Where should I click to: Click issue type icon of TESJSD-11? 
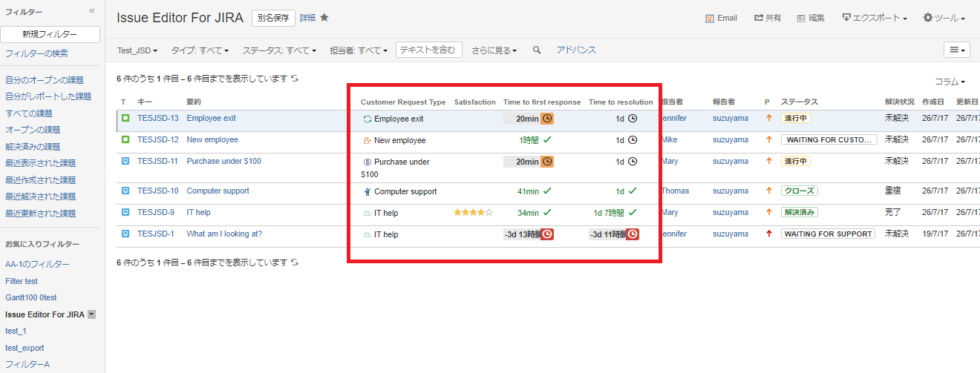[x=125, y=161]
